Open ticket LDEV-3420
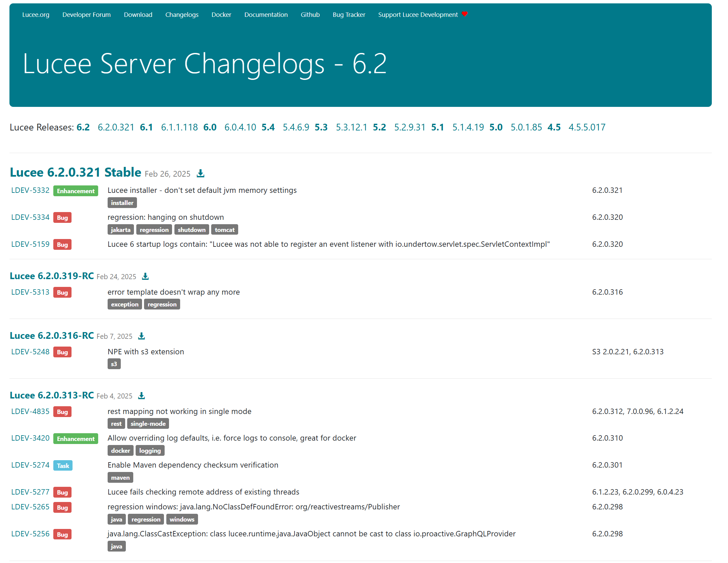Image resolution: width=728 pixels, height=563 pixels. (30, 438)
